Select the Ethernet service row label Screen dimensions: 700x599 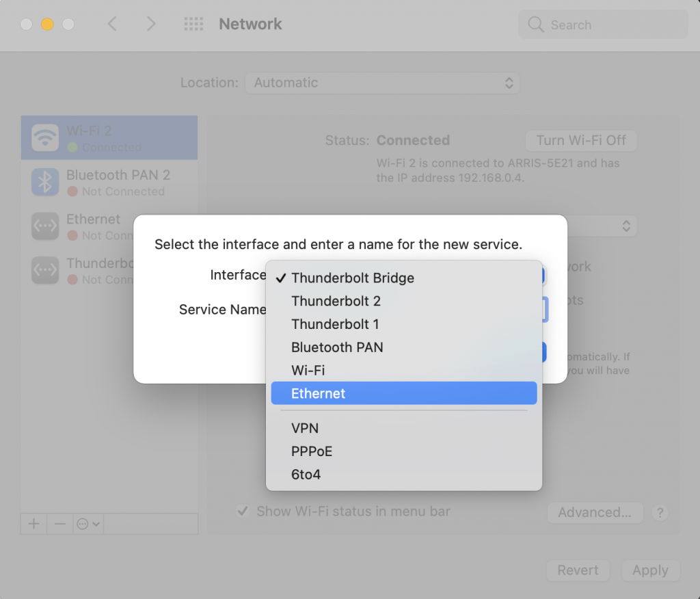[x=93, y=219]
